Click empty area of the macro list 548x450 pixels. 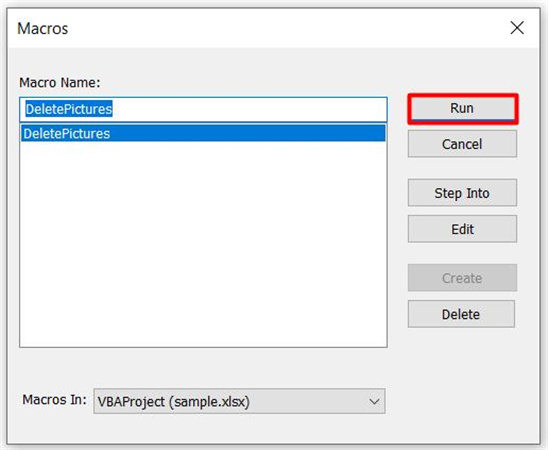pyautogui.click(x=203, y=245)
